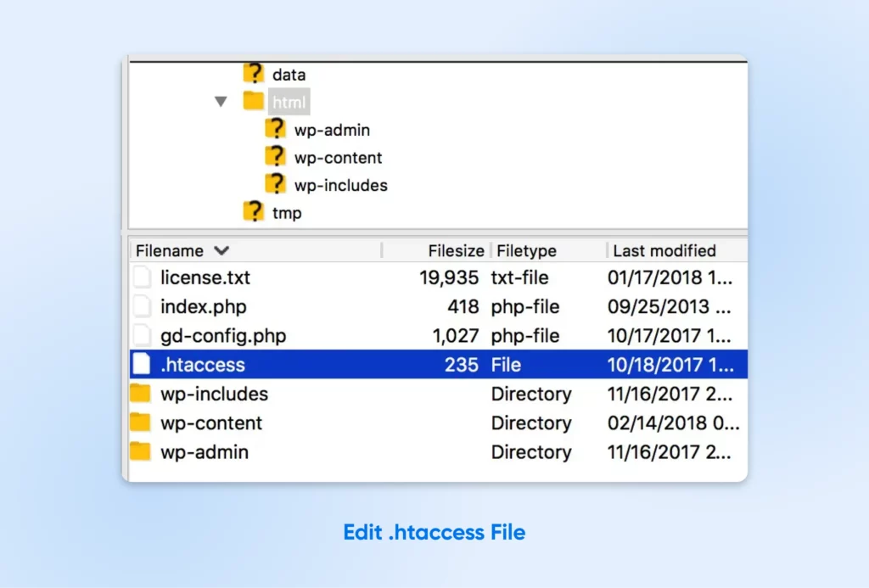Click the 1,027 filesize value

tap(456, 336)
